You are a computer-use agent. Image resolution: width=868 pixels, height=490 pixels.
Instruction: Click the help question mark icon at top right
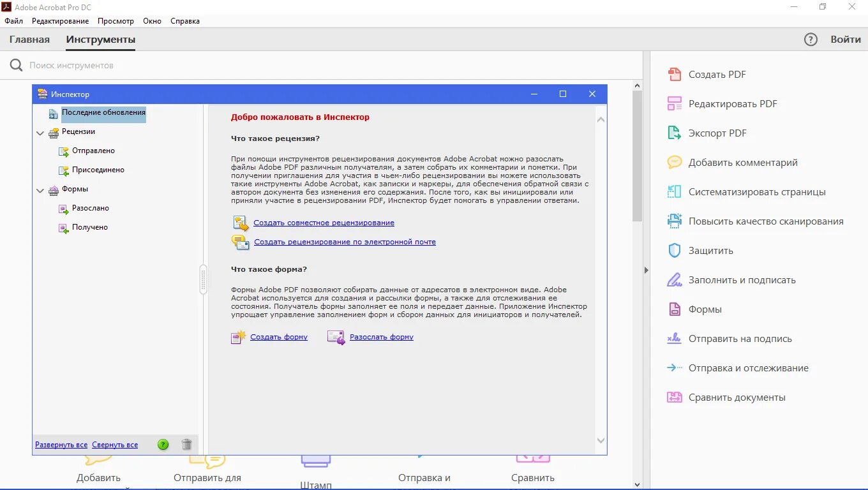(811, 40)
